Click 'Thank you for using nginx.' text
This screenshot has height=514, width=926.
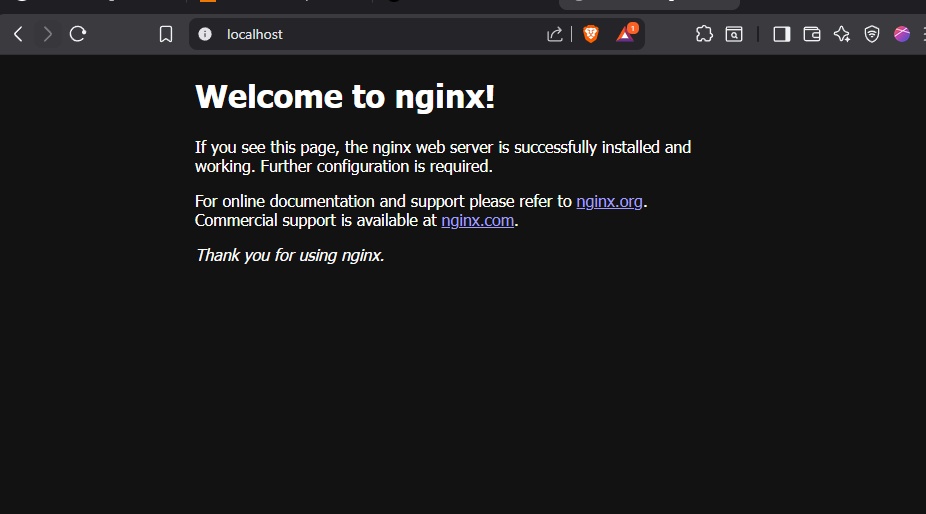(290, 255)
